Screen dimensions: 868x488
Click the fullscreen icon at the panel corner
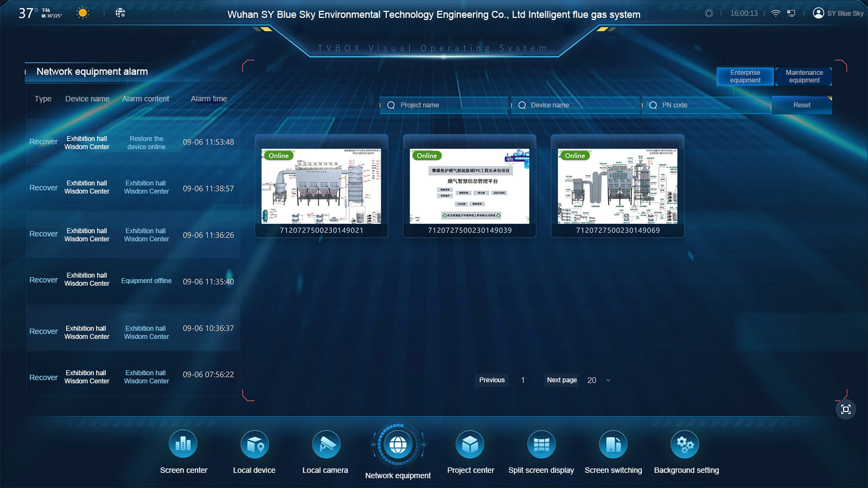pyautogui.click(x=846, y=409)
